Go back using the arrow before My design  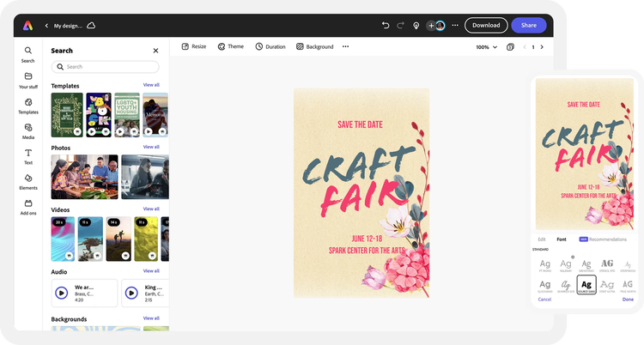(46, 26)
